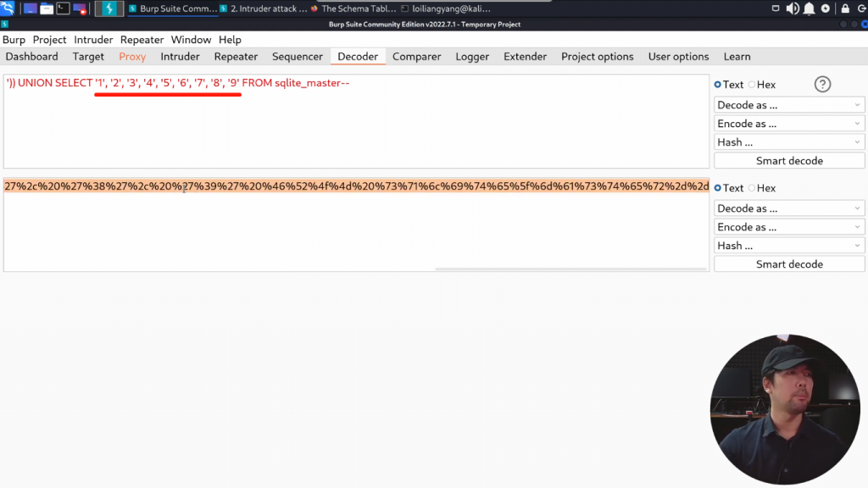The width and height of the screenshot is (868, 488).
Task: Click the lock screen padlock icon
Action: tap(845, 8)
